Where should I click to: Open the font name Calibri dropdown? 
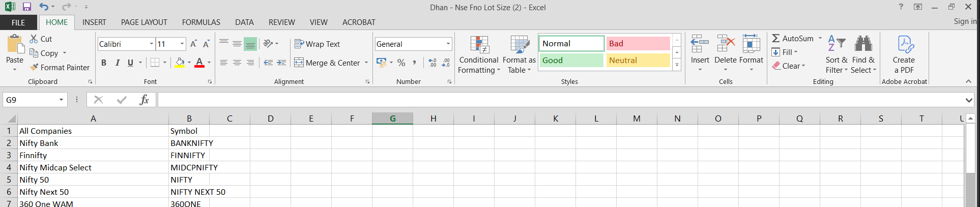pos(151,44)
